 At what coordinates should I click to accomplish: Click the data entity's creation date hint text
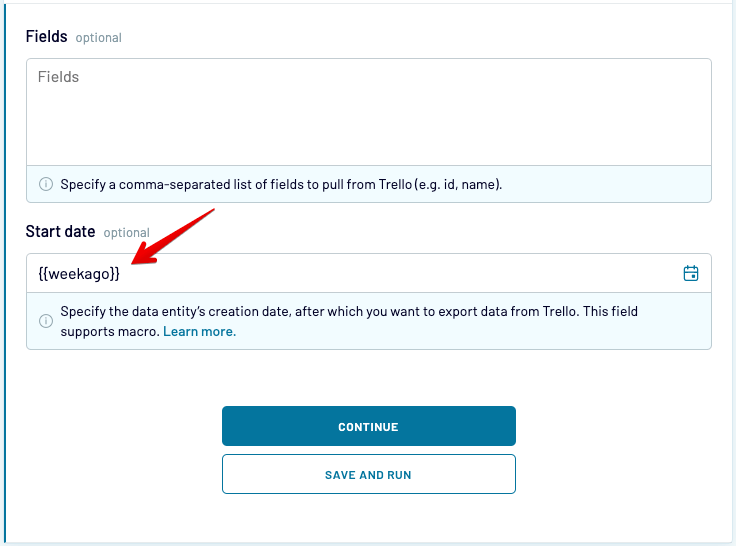[x=349, y=321]
